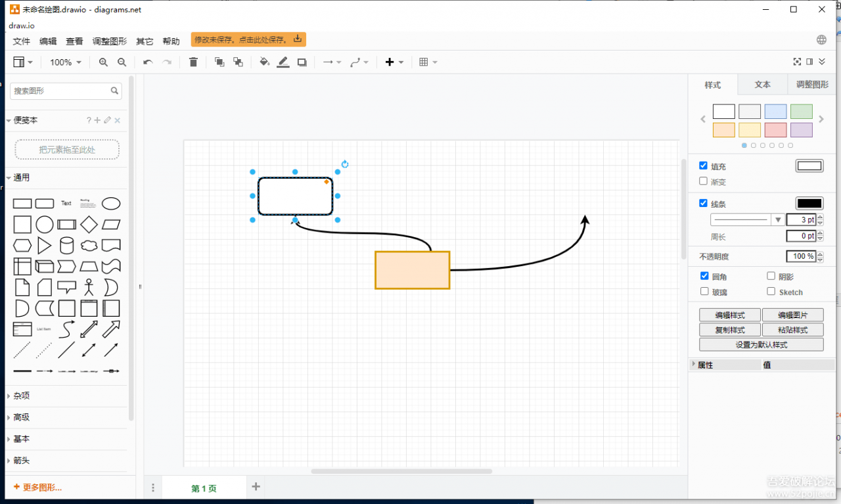The width and height of the screenshot is (841, 504).
Task: Toggle the shadow toolbar icon
Action: pyautogui.click(x=302, y=62)
